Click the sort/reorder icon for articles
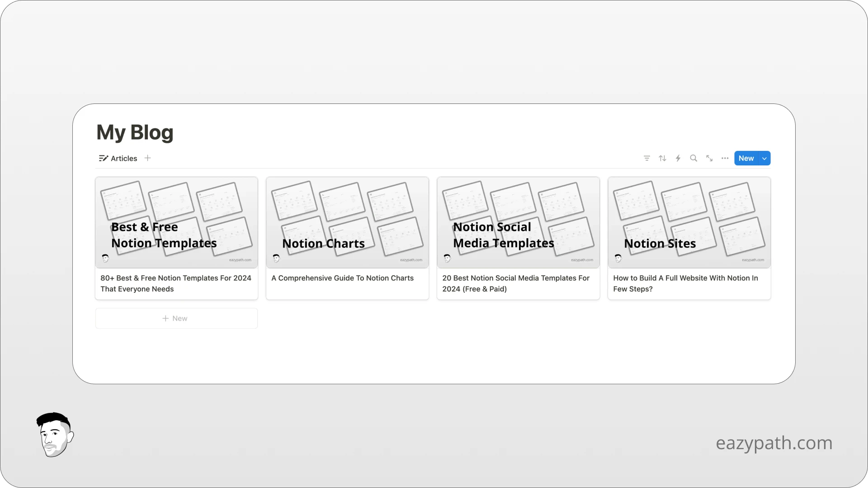Screen dimensions: 868x488 [662, 158]
